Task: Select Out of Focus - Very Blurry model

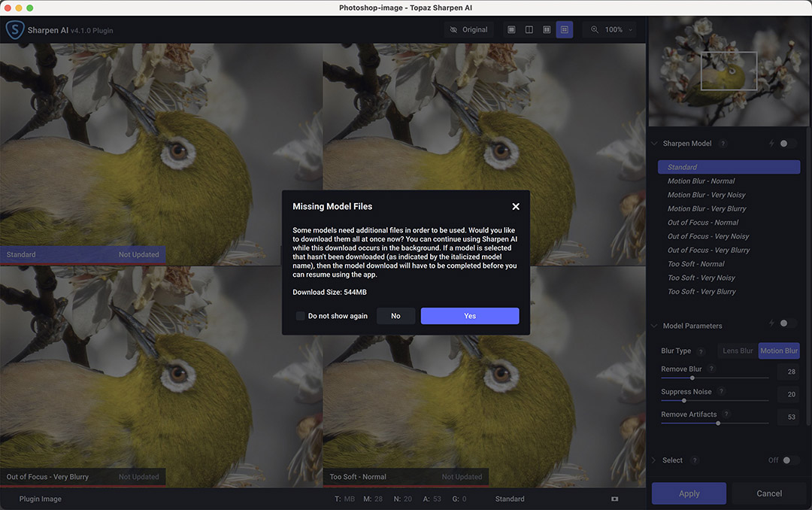Action: point(729,250)
